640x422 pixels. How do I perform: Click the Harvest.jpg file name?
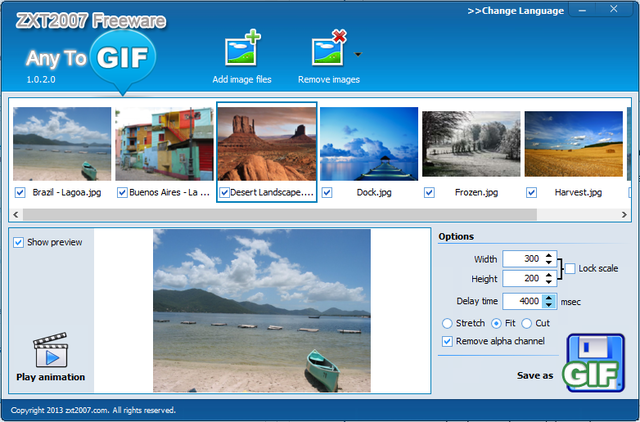point(578,192)
